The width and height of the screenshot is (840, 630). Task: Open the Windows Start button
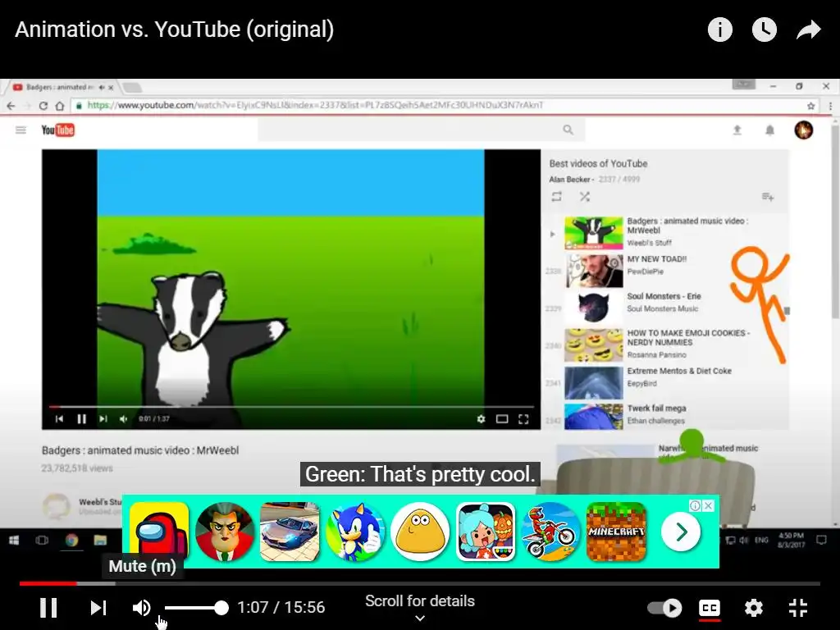pos(14,540)
